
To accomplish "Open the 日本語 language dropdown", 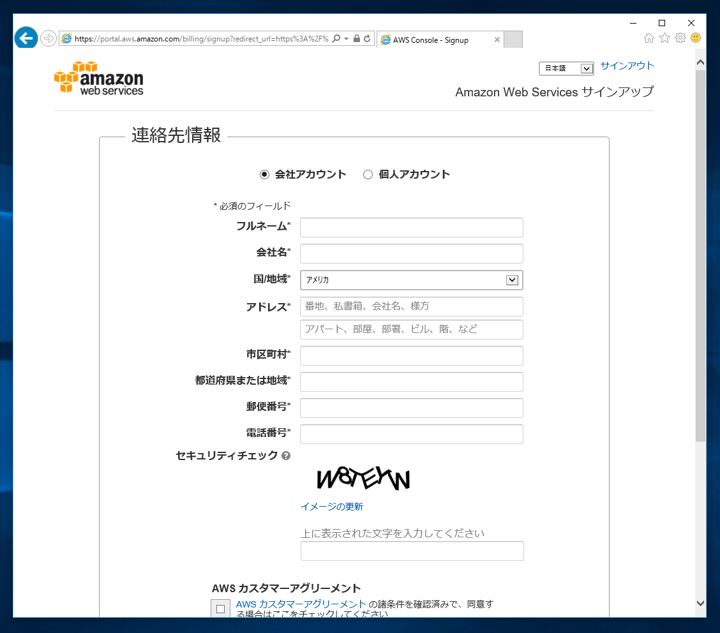I will [x=566, y=68].
